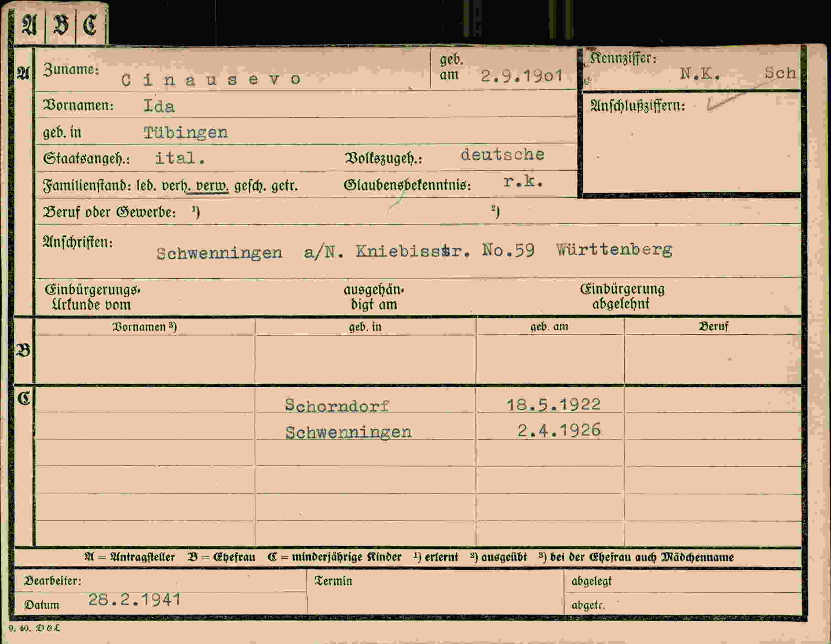Click the tab letter 'B' at top left

pyautogui.click(x=61, y=25)
